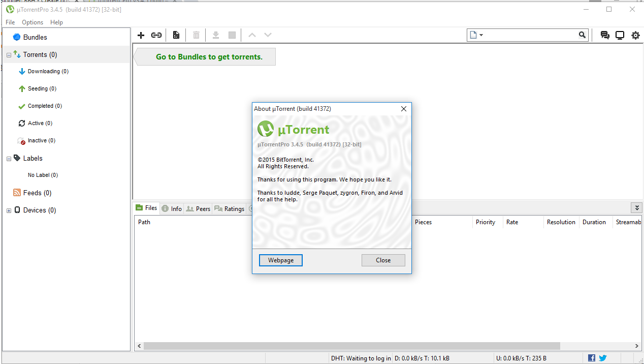Click the Start torrent download arrow icon
This screenshot has height=364, width=644.
pos(215,35)
